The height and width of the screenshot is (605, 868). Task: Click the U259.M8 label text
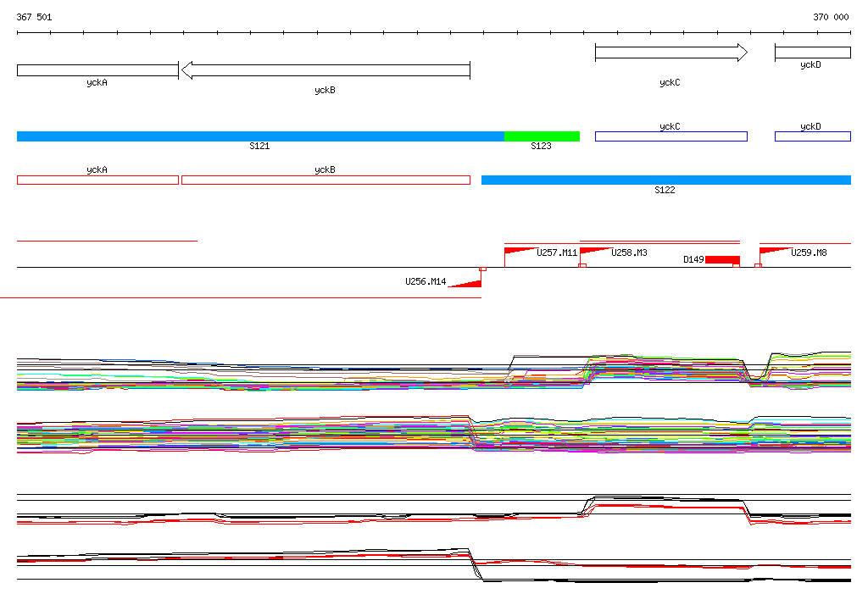[809, 253]
